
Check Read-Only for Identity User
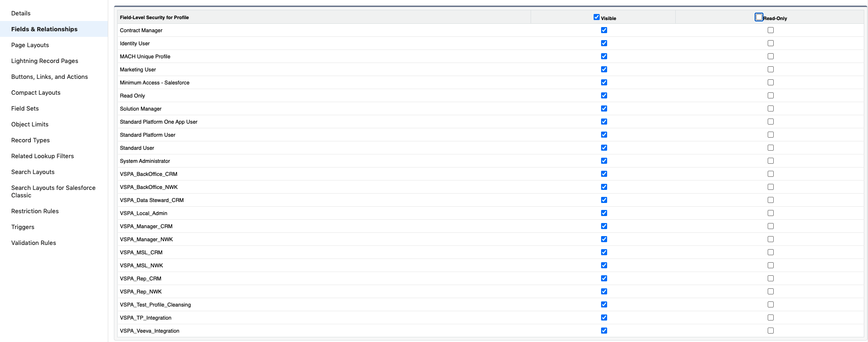[x=770, y=43]
